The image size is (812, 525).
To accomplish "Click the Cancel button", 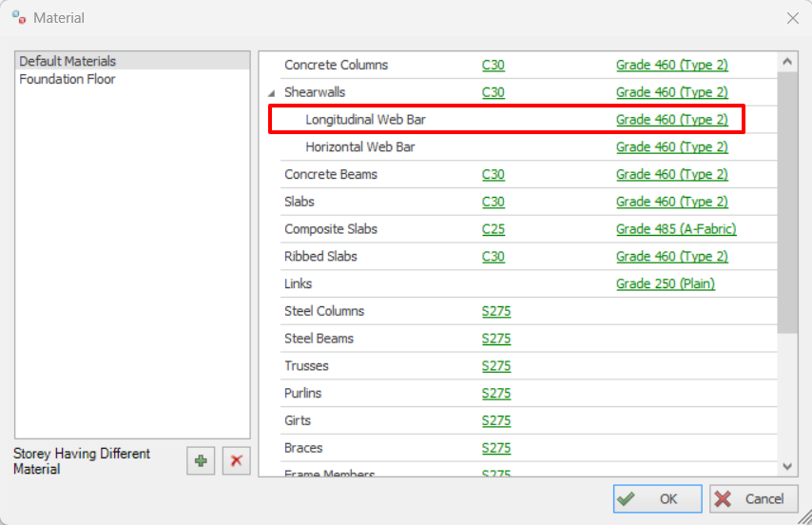I will [754, 499].
